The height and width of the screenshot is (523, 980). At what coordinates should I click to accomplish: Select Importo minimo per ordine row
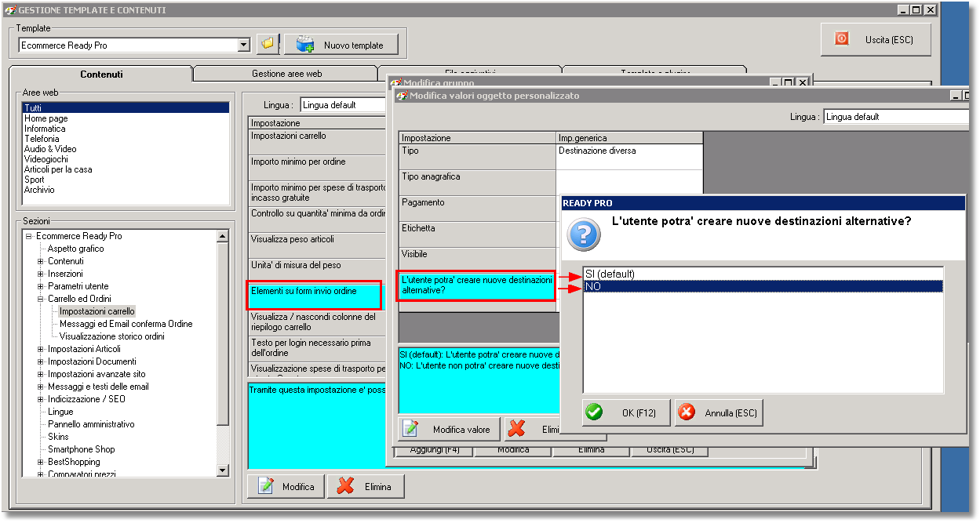point(318,167)
